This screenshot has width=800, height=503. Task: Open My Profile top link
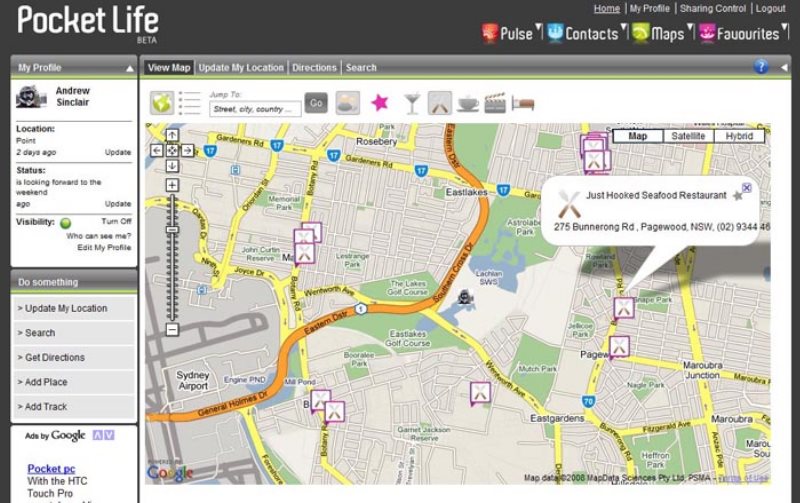[649, 9]
